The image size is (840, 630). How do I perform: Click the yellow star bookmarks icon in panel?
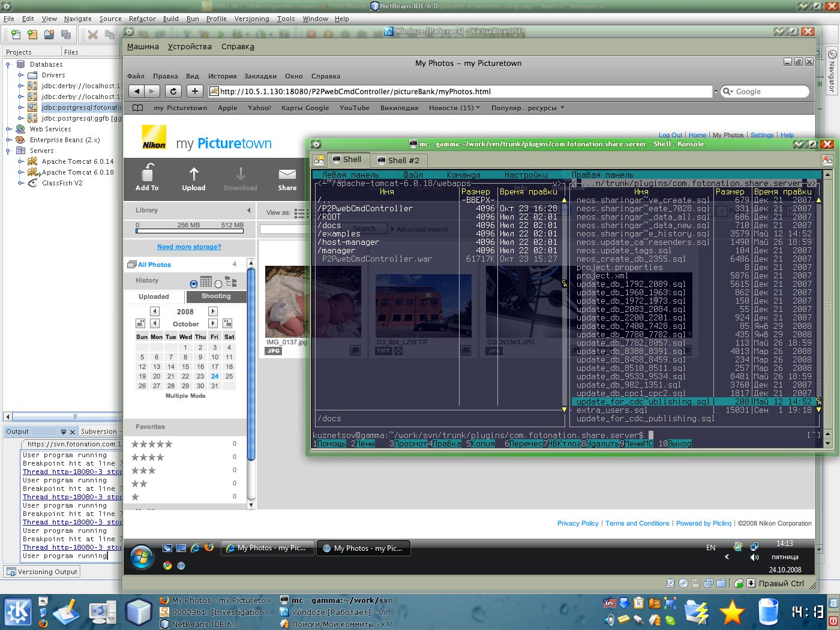point(733,612)
